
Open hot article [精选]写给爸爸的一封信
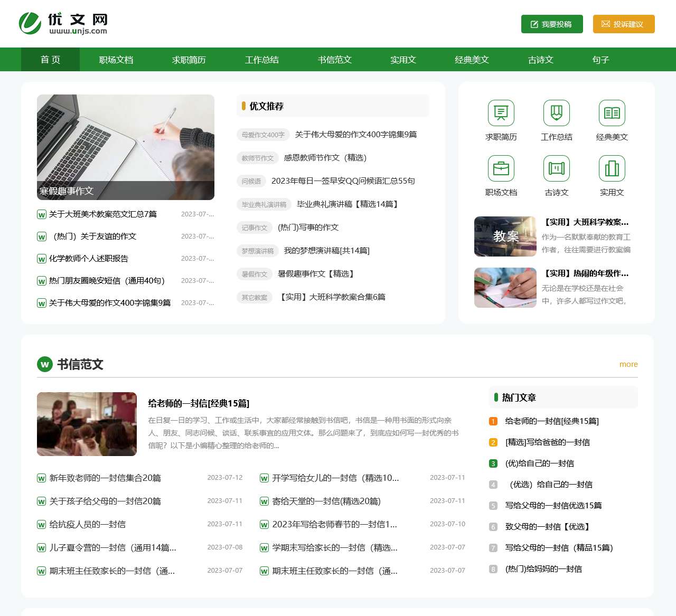point(547,442)
